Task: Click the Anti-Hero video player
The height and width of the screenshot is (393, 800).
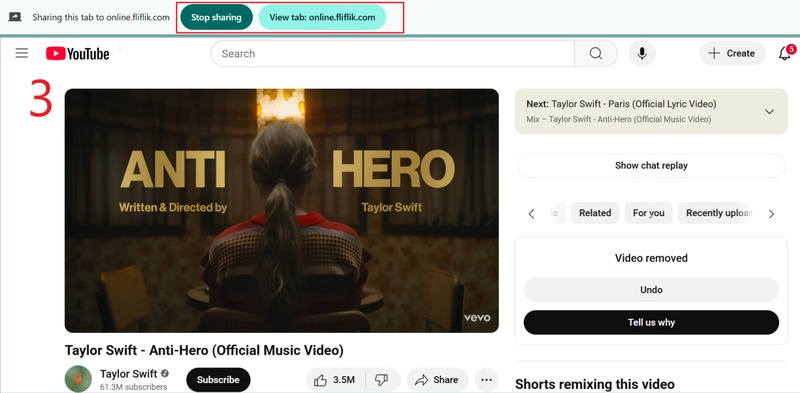Action: [282, 211]
